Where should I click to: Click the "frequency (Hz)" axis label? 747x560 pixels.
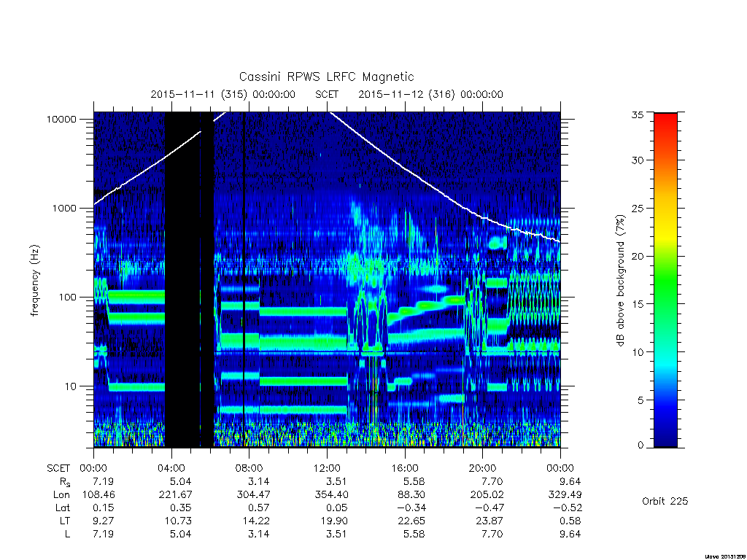(x=35, y=281)
